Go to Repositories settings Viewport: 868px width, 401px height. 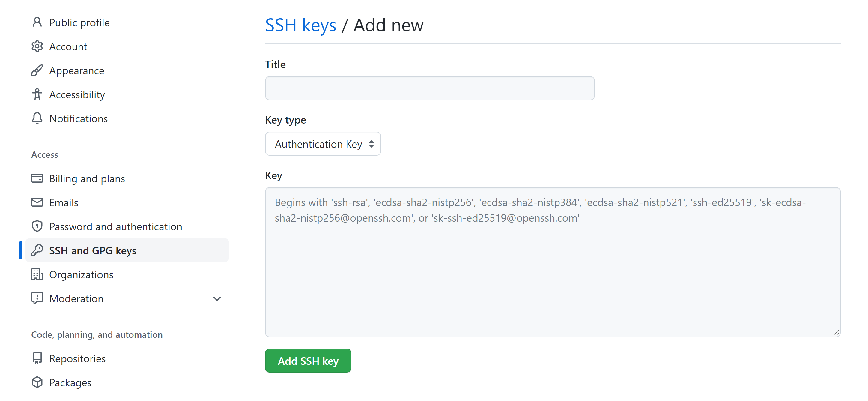(x=77, y=358)
